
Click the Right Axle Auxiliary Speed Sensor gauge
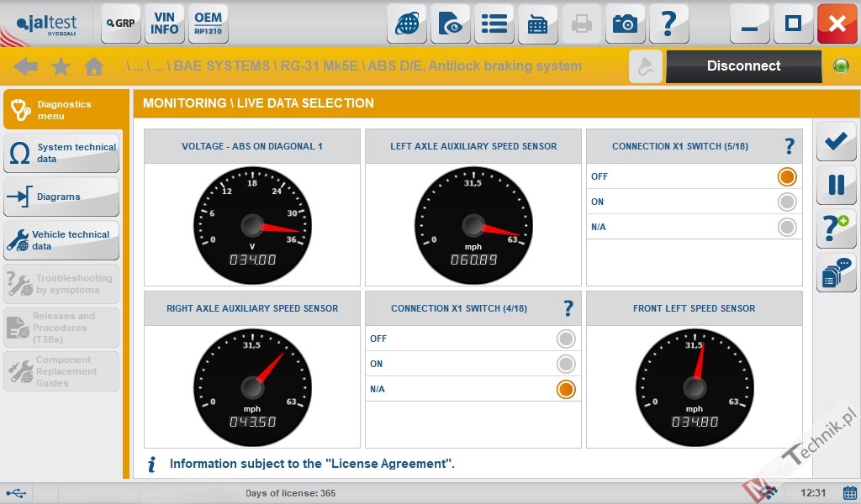[252, 387]
